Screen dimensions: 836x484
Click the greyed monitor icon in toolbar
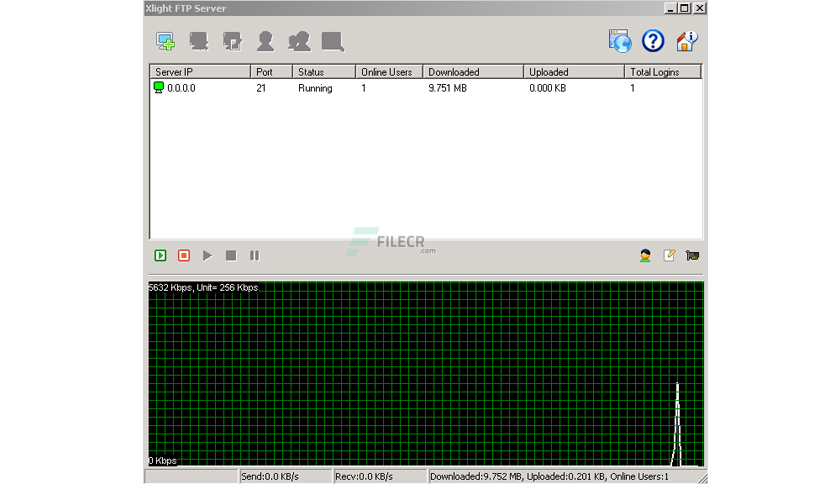click(x=333, y=41)
